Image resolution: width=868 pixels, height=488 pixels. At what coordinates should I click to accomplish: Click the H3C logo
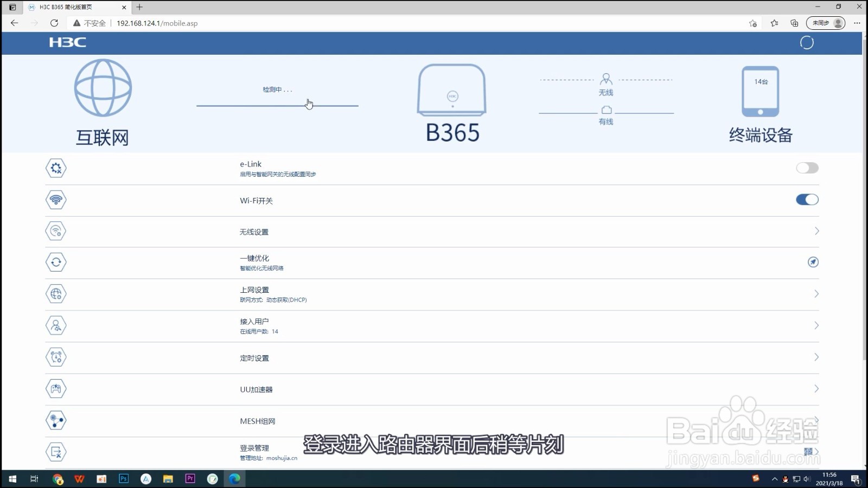pyautogui.click(x=68, y=42)
